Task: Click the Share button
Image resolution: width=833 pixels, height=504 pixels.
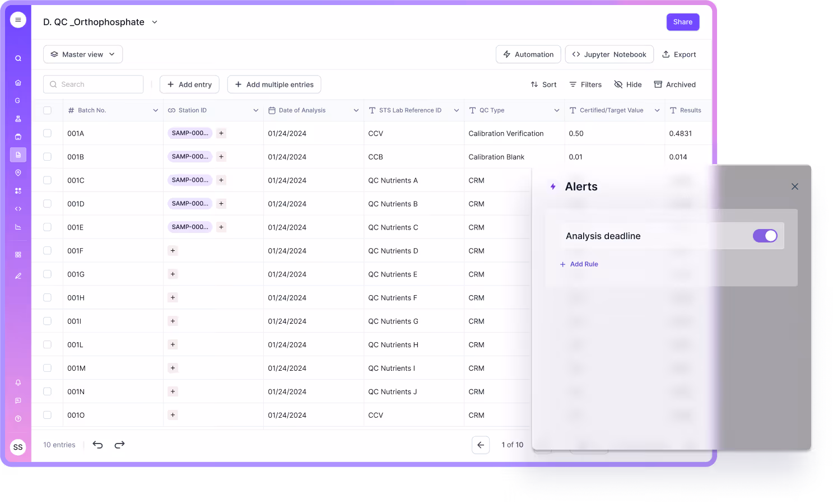Action: point(682,22)
